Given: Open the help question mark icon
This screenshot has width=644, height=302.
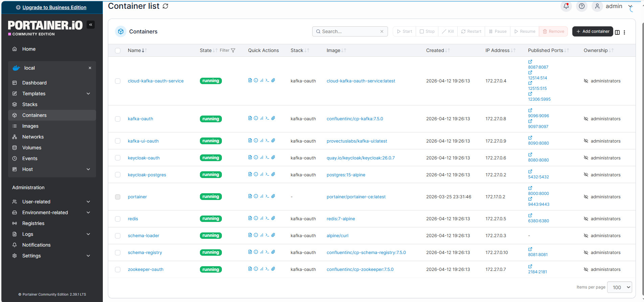Looking at the screenshot, I should [581, 6].
